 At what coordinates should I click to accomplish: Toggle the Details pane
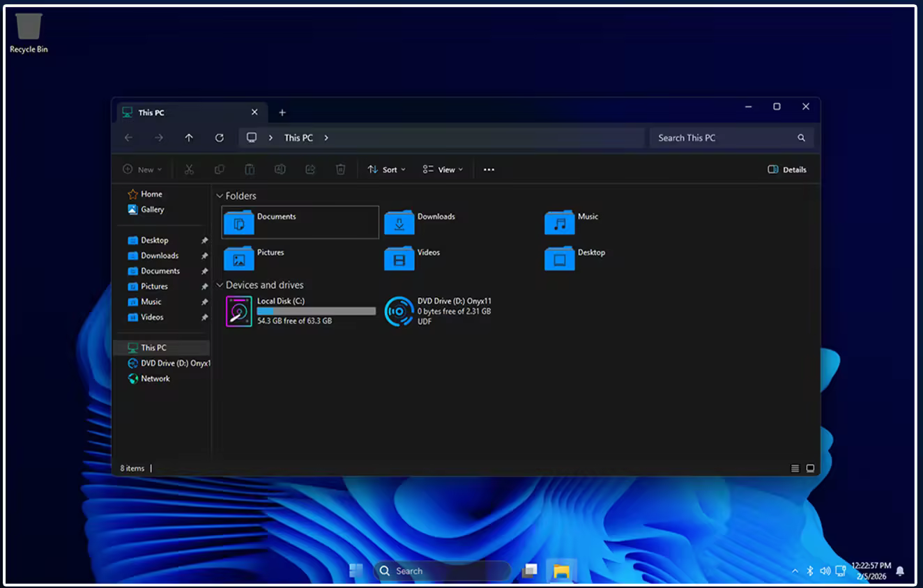[x=787, y=169]
